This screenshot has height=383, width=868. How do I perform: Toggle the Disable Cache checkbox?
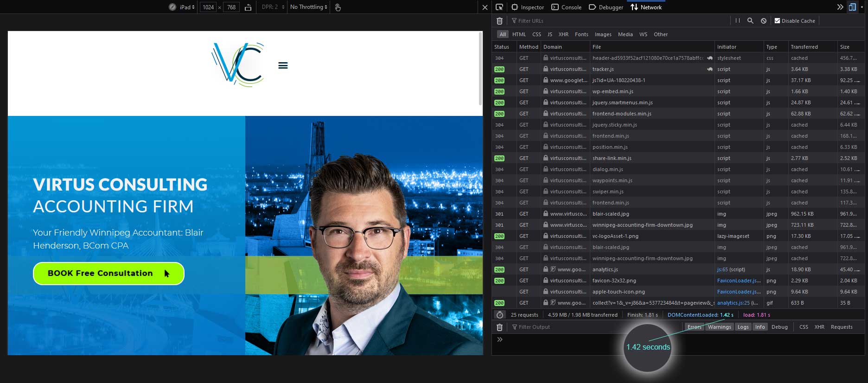pos(777,21)
